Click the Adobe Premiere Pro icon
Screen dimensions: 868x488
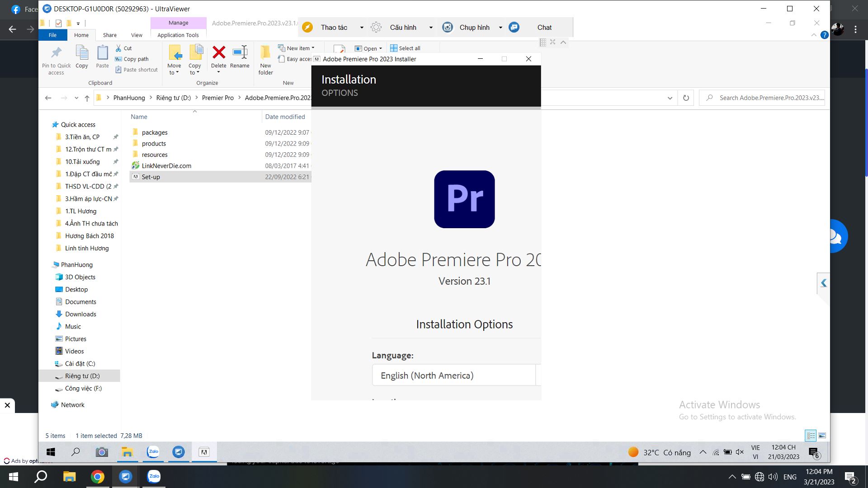pyautogui.click(x=464, y=199)
